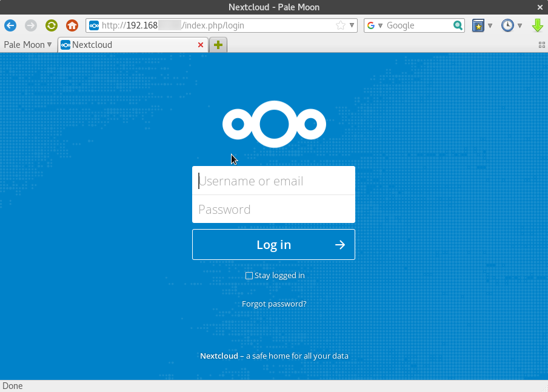The width and height of the screenshot is (548, 392).
Task: Click the Log in button
Action: pos(273,245)
